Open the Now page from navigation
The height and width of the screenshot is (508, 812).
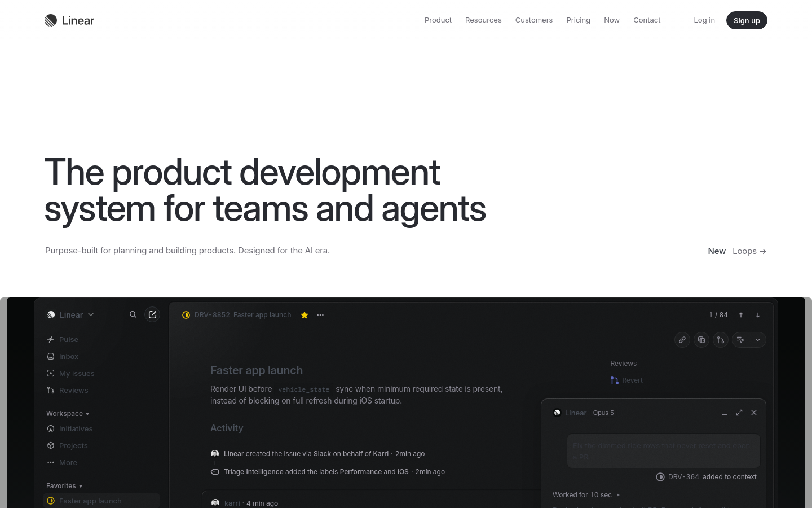(612, 20)
